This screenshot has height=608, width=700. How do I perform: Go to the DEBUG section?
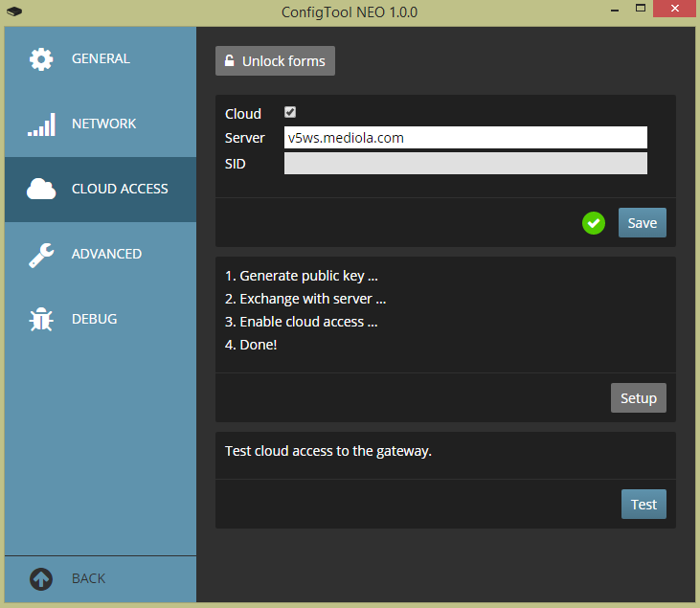click(94, 320)
